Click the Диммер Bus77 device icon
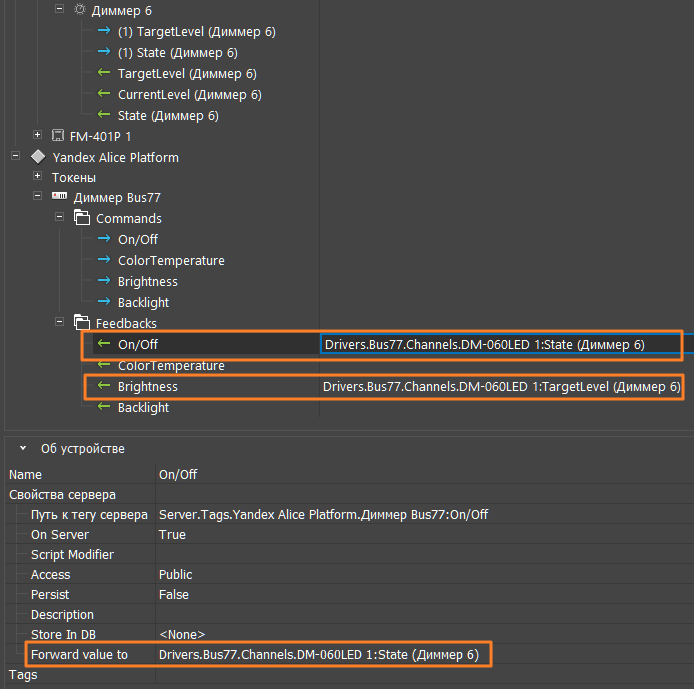 (59, 198)
